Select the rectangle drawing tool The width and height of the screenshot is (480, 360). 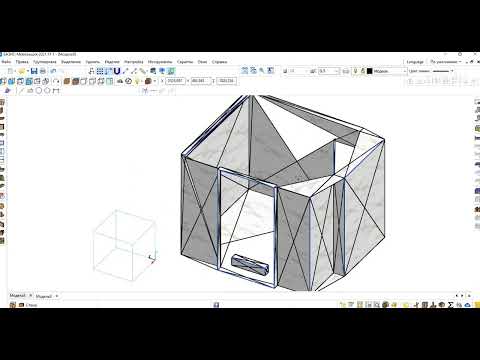(30, 91)
